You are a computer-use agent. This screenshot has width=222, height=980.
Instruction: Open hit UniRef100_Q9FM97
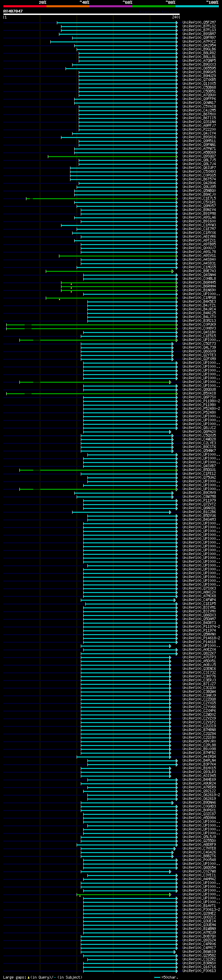pos(199,38)
